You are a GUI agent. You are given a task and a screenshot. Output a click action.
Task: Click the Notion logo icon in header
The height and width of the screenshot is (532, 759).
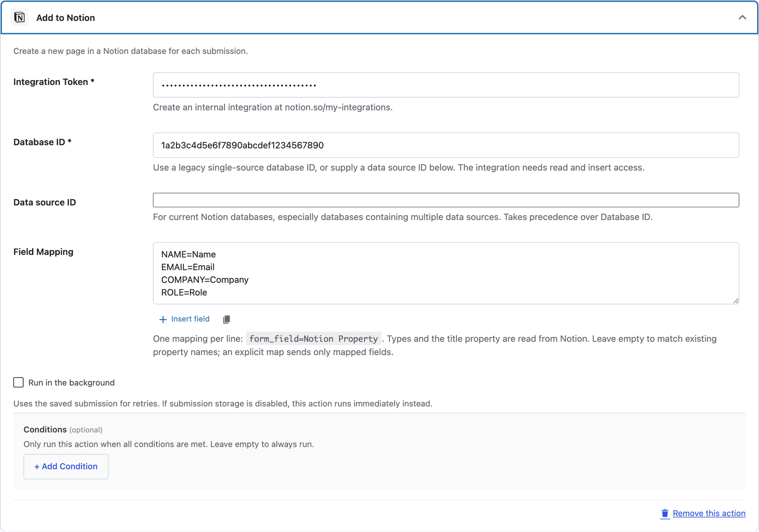[x=19, y=18]
